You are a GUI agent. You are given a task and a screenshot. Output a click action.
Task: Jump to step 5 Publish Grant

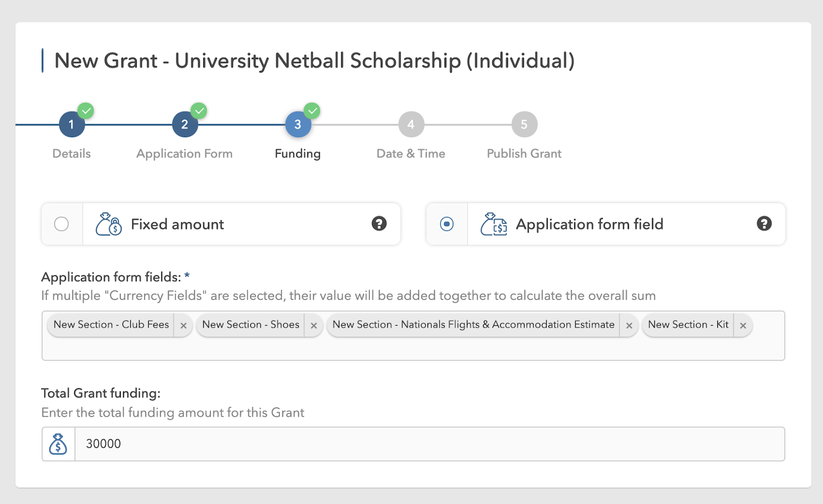pos(524,124)
